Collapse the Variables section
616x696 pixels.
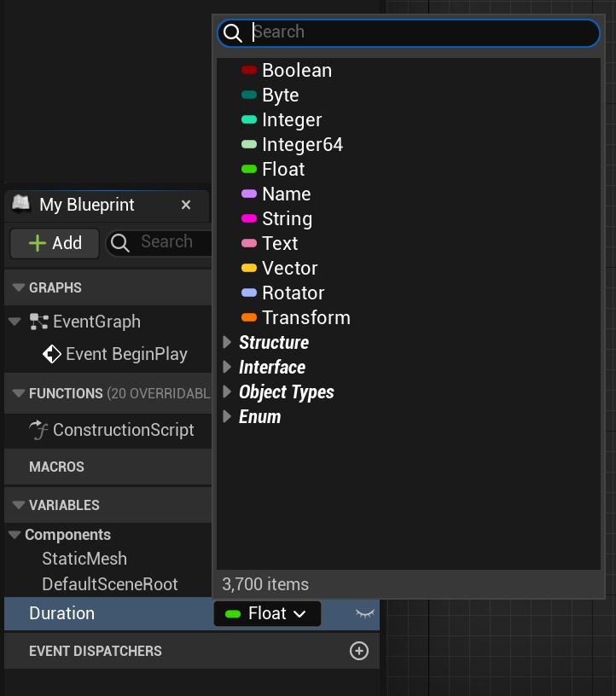click(x=19, y=505)
